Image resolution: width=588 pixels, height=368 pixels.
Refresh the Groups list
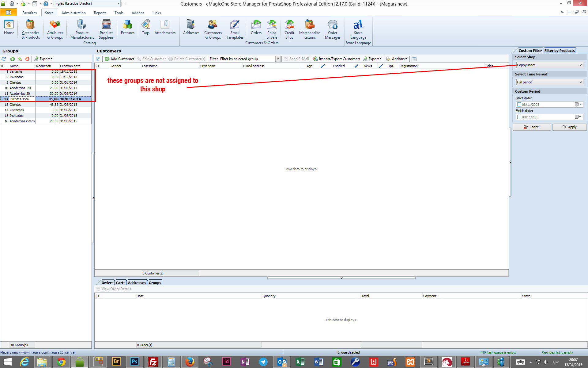4,59
